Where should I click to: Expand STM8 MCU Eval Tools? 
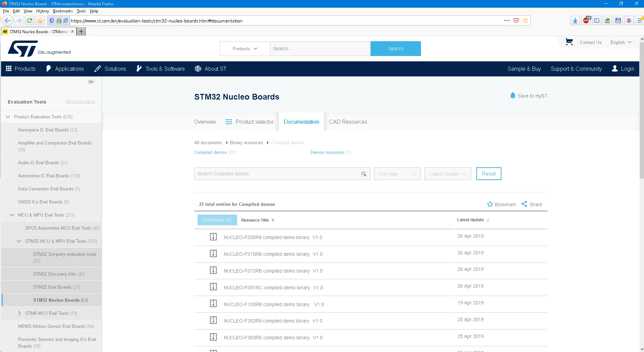click(19, 313)
